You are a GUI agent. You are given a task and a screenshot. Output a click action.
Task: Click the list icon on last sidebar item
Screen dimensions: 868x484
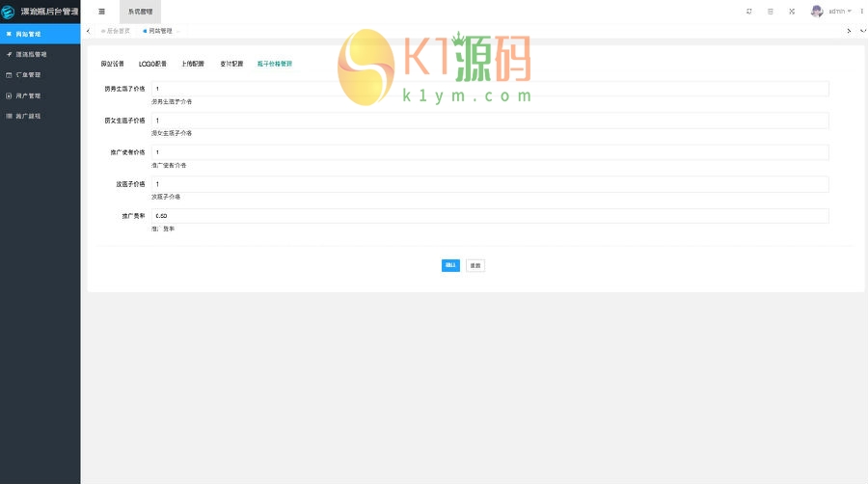point(9,116)
